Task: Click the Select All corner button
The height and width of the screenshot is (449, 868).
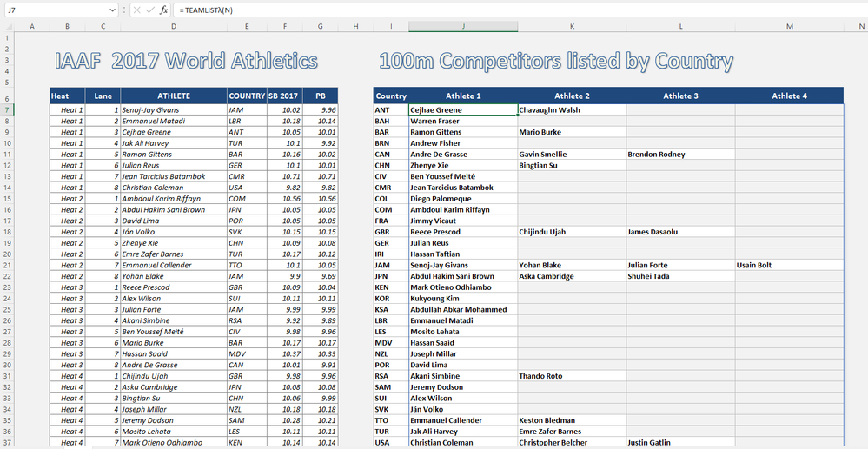Action: tap(7, 27)
